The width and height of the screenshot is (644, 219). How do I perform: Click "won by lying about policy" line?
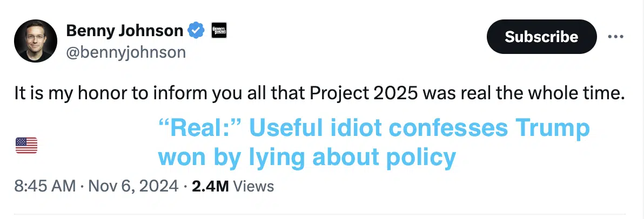[307, 158]
